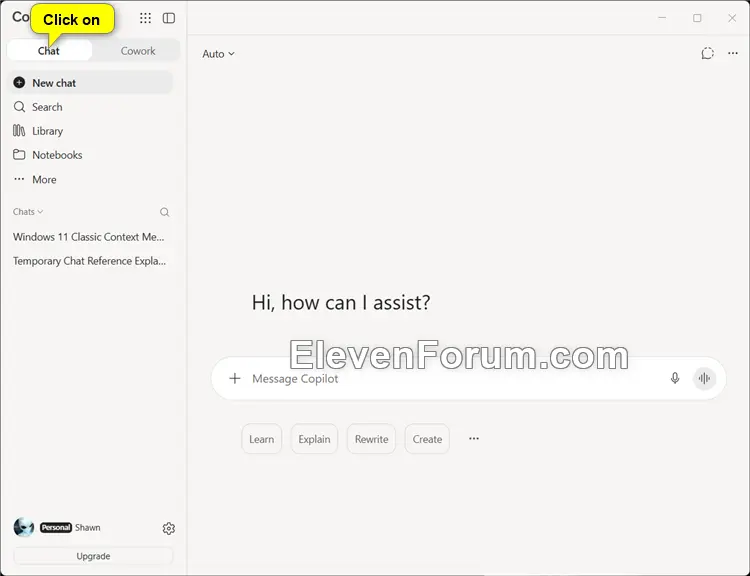Click the Explain suggestion button
This screenshot has height=576, width=750.
314,439
